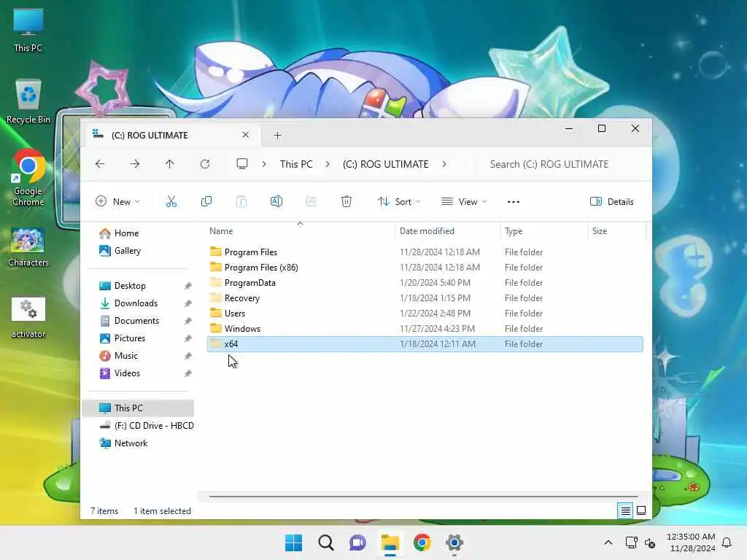Toggle the Details pane

pyautogui.click(x=612, y=201)
